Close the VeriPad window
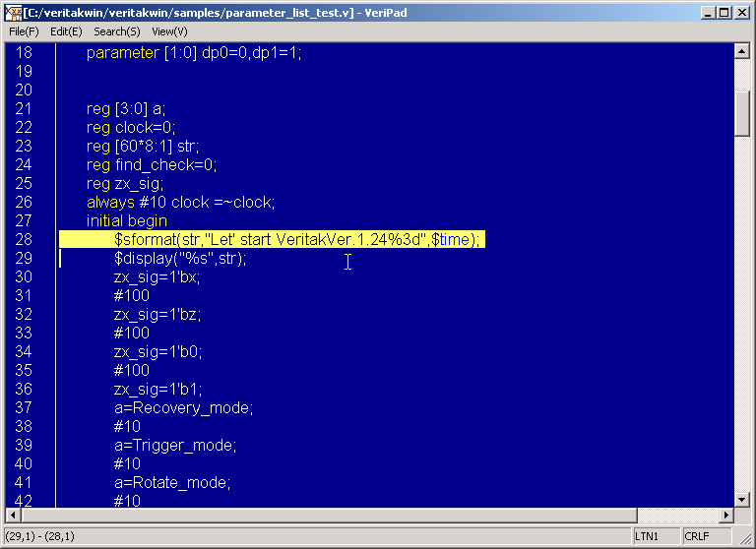The width and height of the screenshot is (756, 549). [741, 13]
